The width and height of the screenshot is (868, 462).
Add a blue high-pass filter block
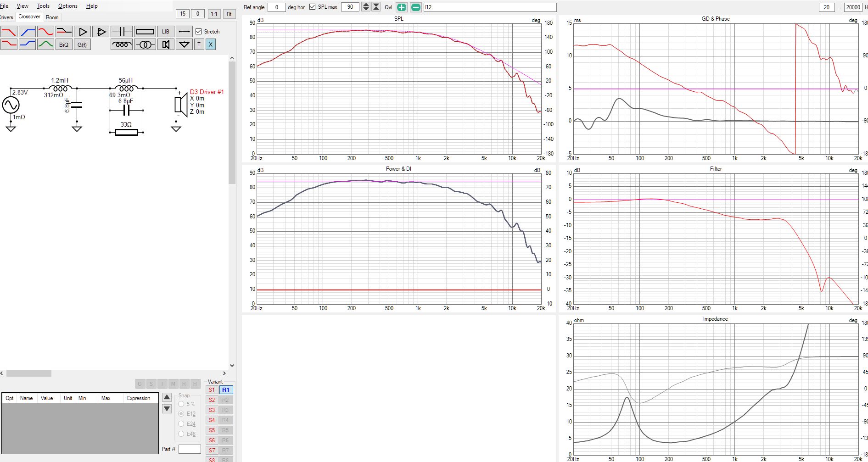pyautogui.click(x=27, y=32)
